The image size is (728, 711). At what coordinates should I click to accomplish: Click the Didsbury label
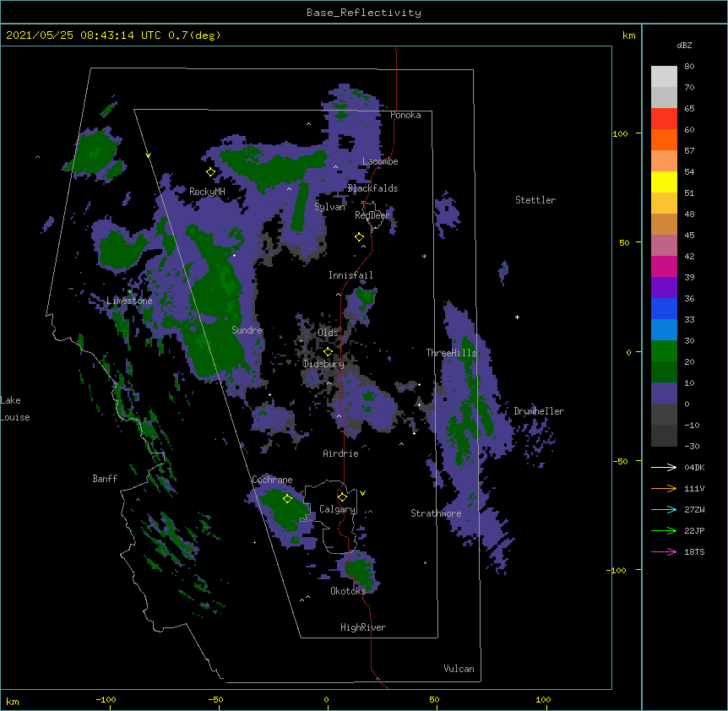(323, 364)
